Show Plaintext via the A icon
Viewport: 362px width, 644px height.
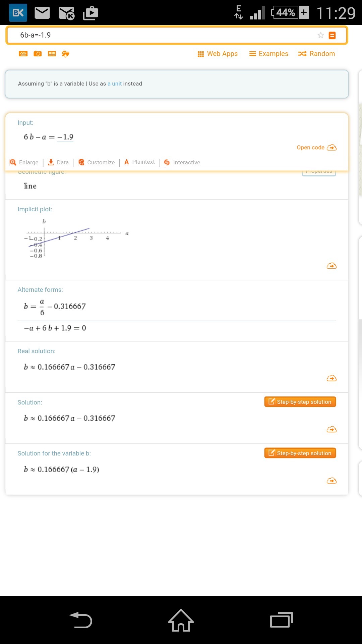[139, 162]
